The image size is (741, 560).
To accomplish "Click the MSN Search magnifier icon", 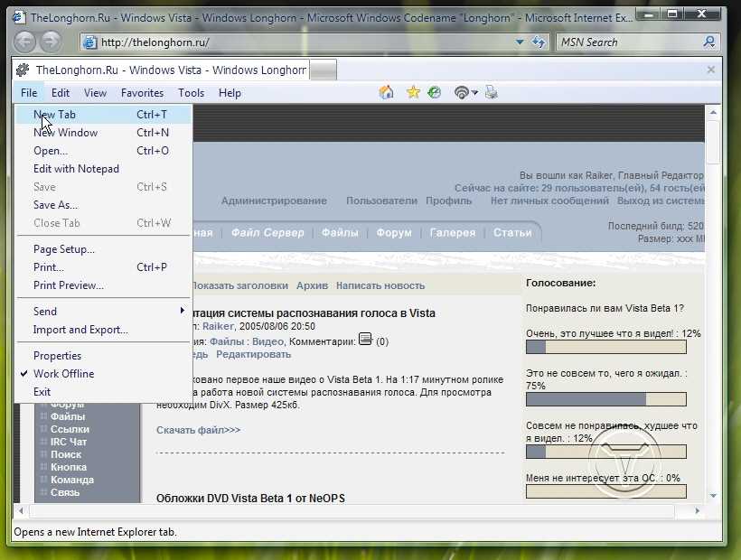I will click(x=708, y=42).
